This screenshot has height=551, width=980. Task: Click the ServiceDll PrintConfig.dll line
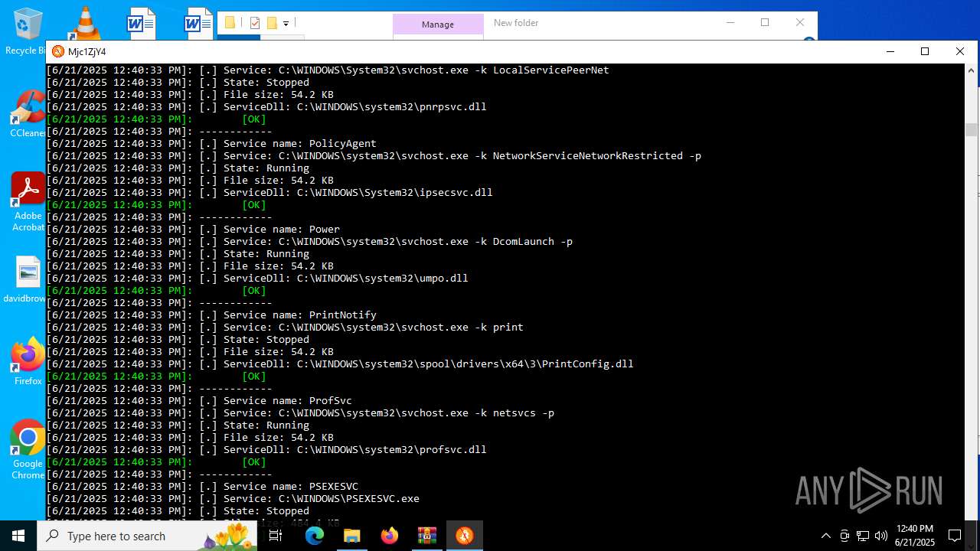point(340,364)
